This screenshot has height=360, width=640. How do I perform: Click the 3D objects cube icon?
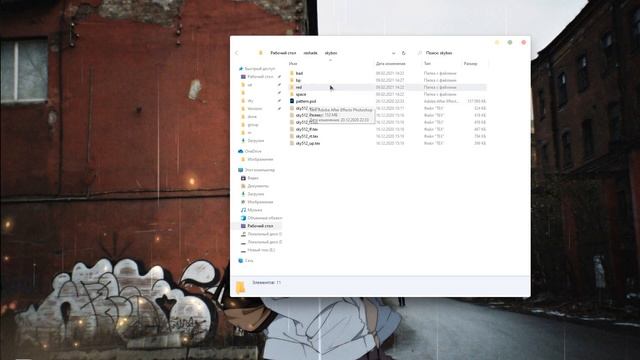(x=243, y=218)
